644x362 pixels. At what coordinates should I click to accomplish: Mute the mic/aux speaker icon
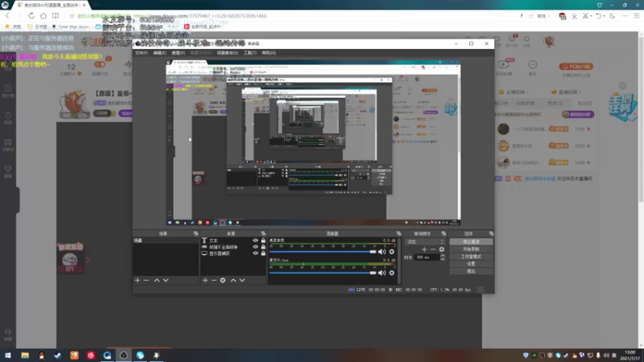pos(382,273)
